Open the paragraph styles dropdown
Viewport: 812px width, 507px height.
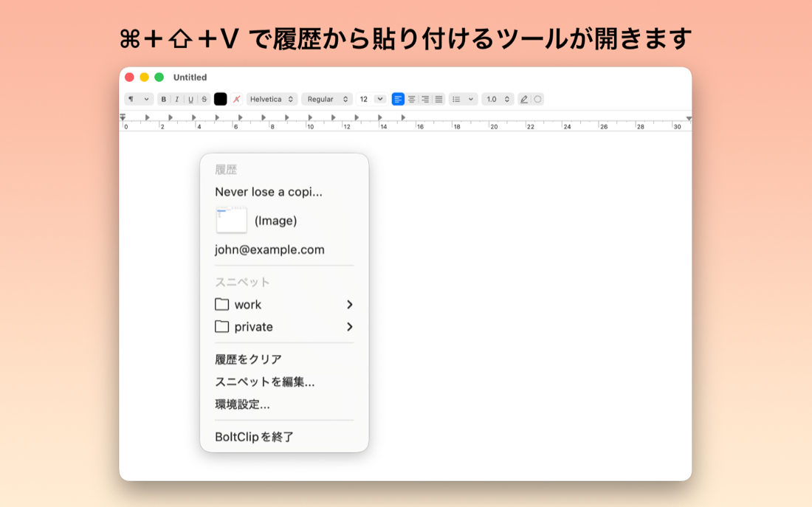pyautogui.click(x=138, y=99)
